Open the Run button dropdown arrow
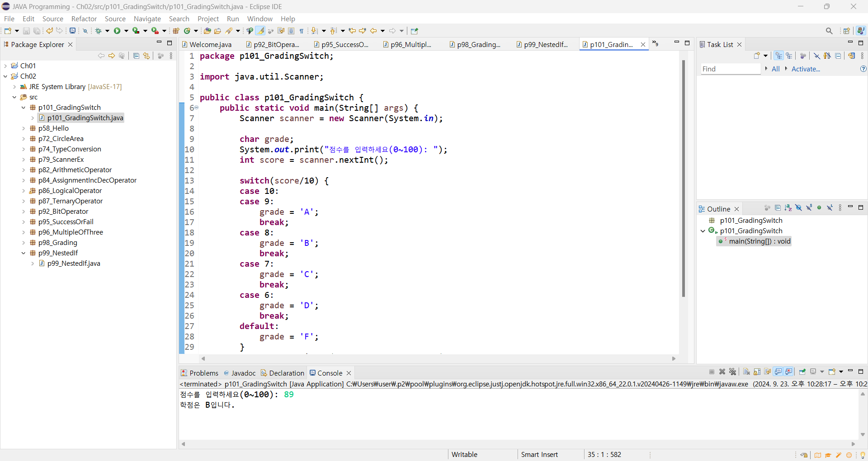Image resolution: width=868 pixels, height=461 pixels. pos(126,31)
